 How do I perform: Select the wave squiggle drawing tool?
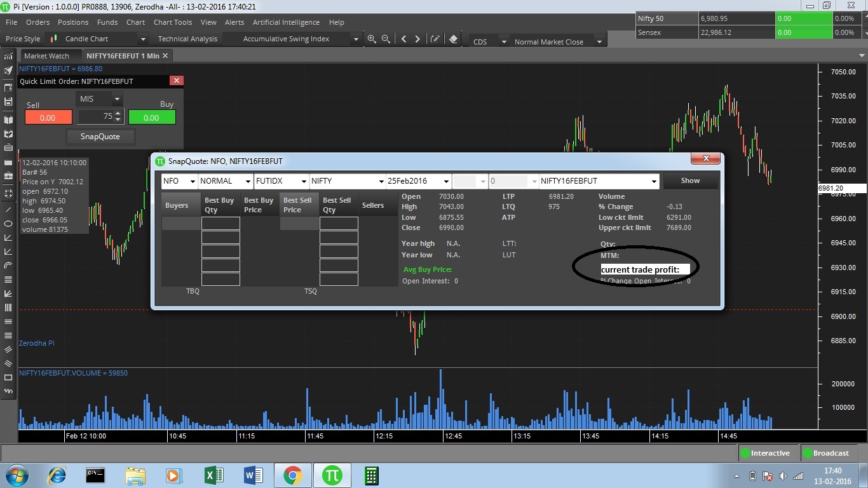pyautogui.click(x=8, y=391)
